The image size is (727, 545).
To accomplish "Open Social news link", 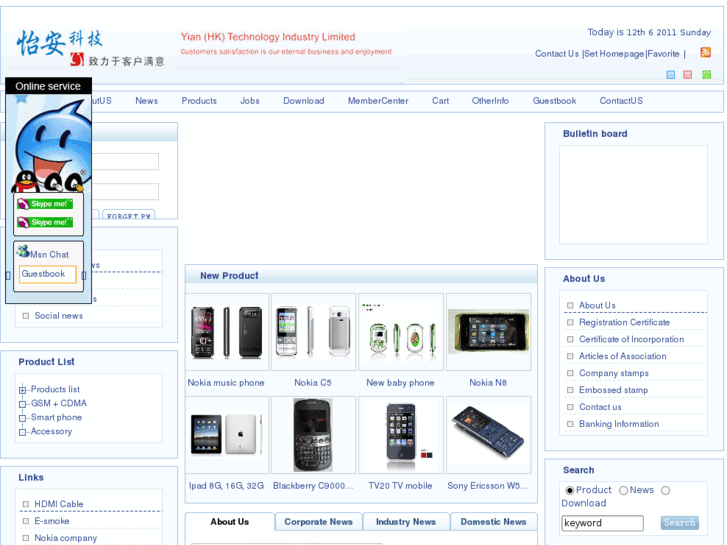I will [x=58, y=316].
